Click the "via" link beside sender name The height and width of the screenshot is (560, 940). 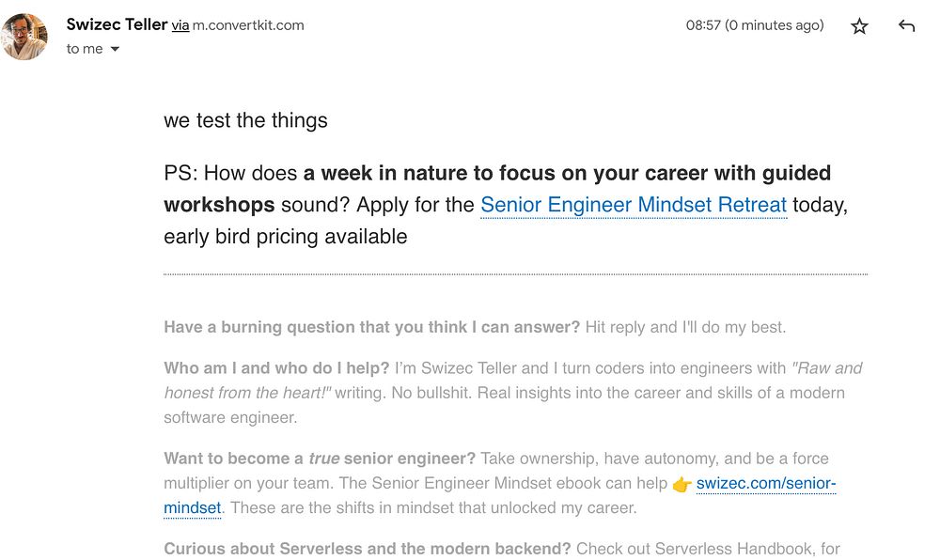(x=180, y=25)
